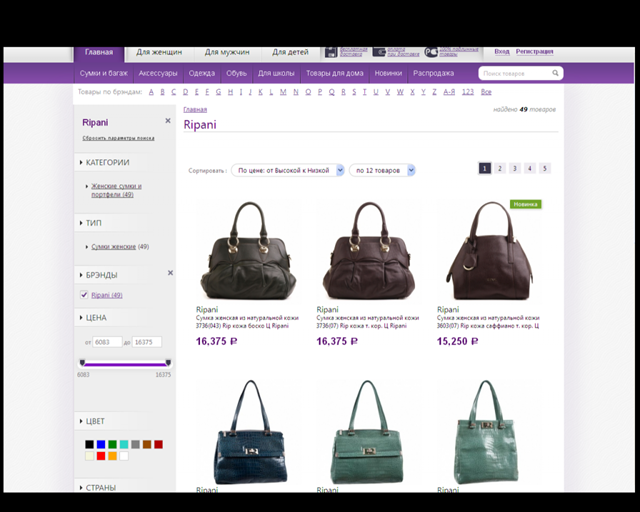
Task: Select the turquoise color swatch
Action: coord(124,444)
